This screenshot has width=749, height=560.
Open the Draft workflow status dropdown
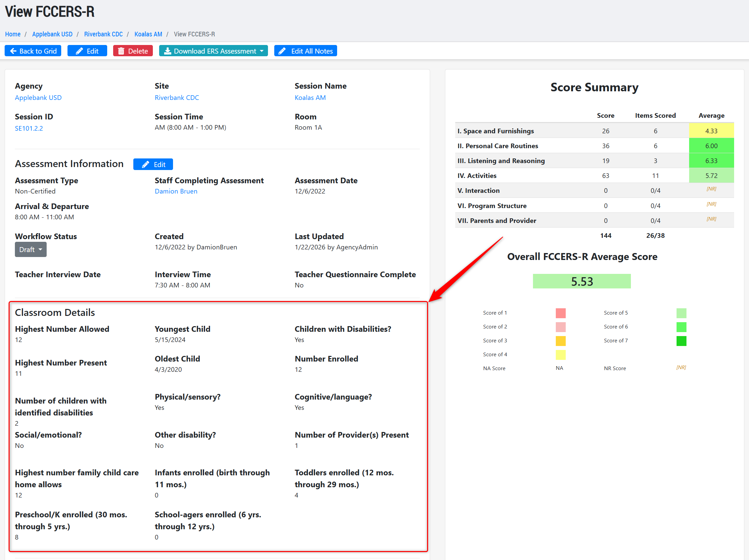(30, 249)
